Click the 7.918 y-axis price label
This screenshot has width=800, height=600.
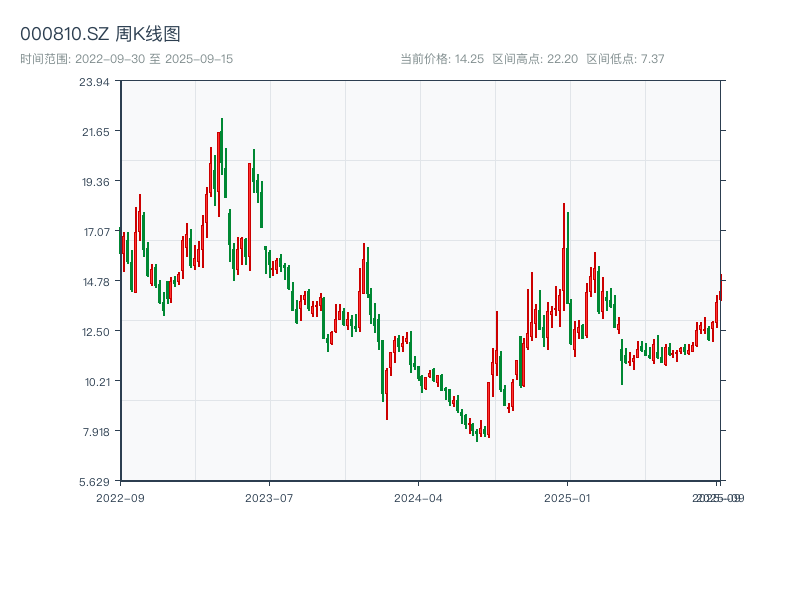95,430
